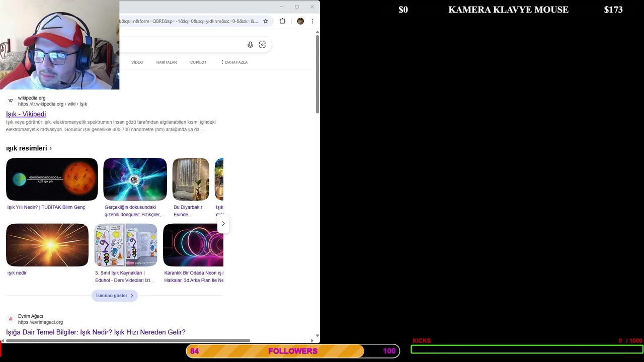Viewport: 644px width, 362px height.
Task: Click the $173 goal amount
Action: pos(613,10)
